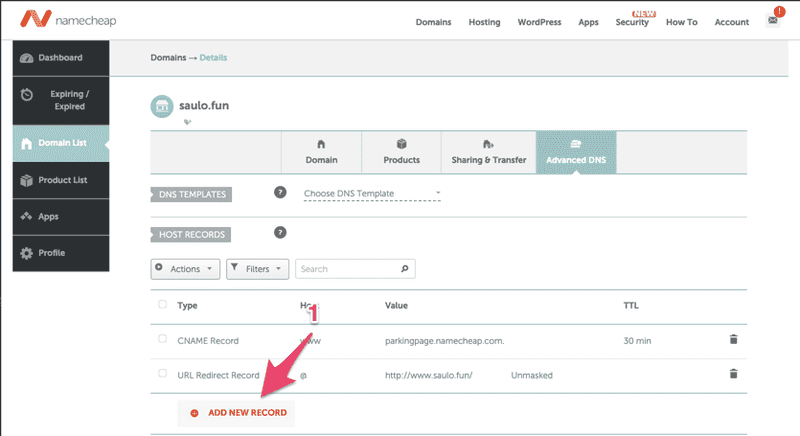Click the Type column header

pos(187,305)
